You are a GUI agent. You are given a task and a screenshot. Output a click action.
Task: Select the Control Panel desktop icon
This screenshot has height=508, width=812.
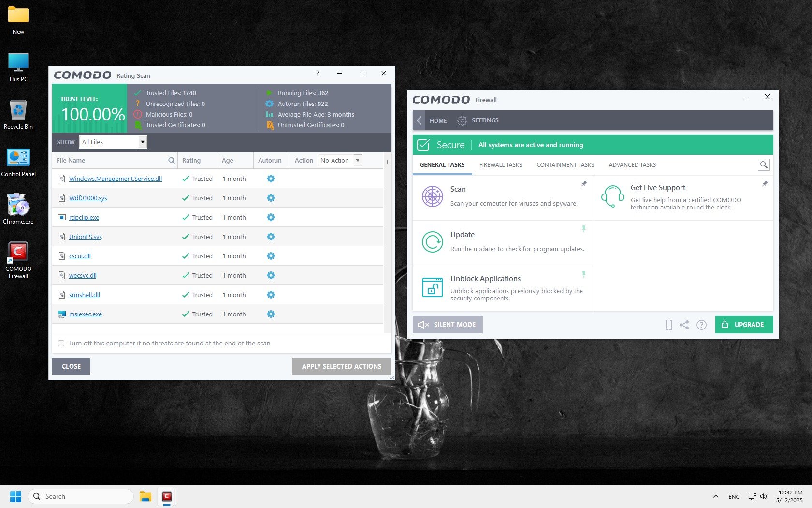coord(18,162)
